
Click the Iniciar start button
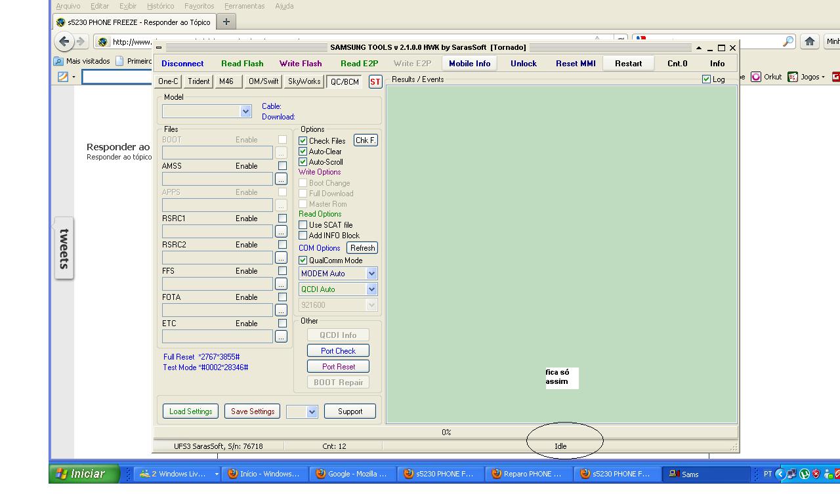click(84, 474)
